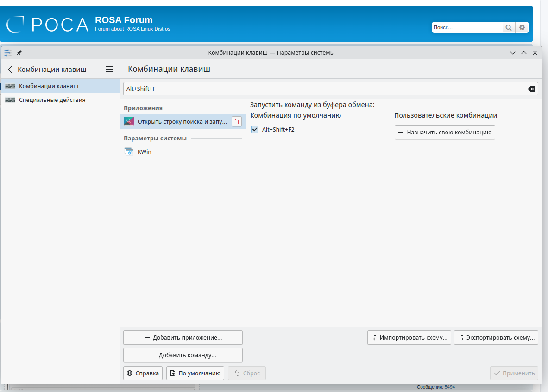Click the KRunner search app icon
This screenshot has height=392, width=548.
(129, 121)
